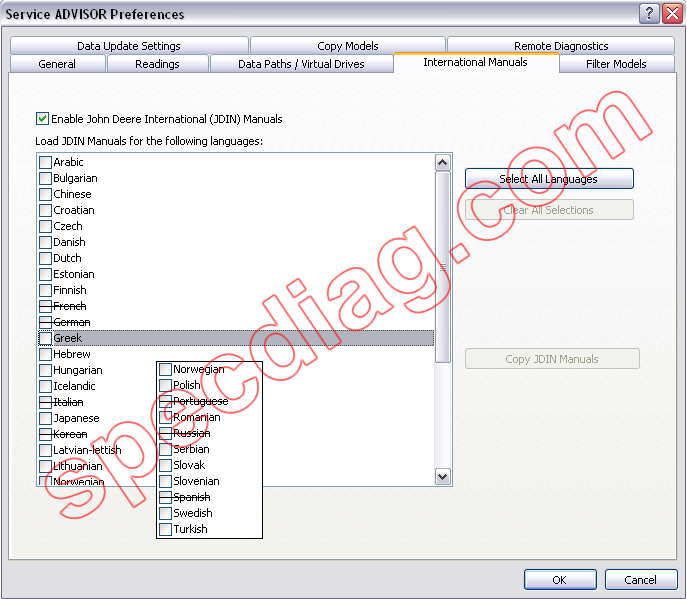The image size is (687, 599).
Task: Open the Remote Diagnostics tab
Action: [x=561, y=46]
